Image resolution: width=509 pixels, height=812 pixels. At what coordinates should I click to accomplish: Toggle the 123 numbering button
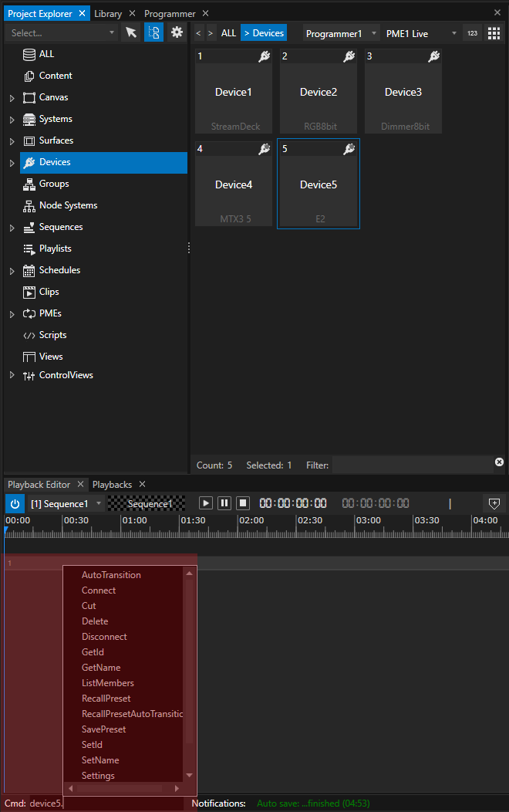pyautogui.click(x=472, y=33)
